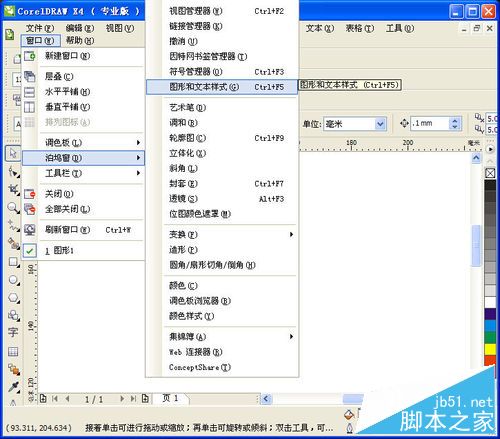Viewport: 500px width, 439px height.
Task: Click the yellow color swatch
Action: (x=490, y=349)
